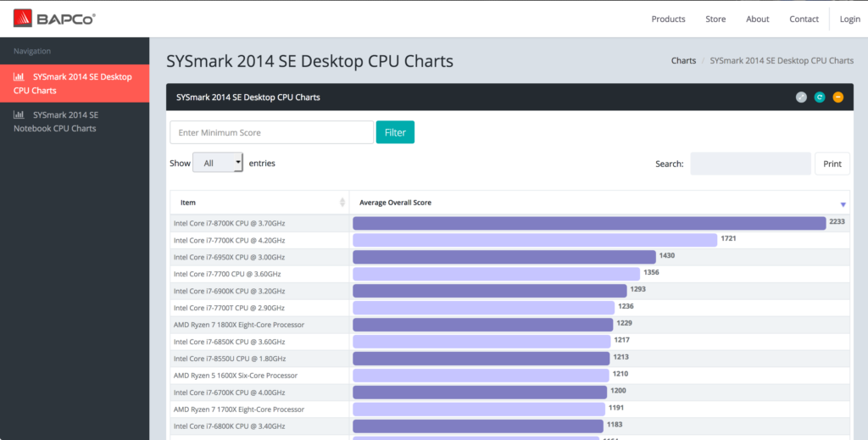Open the Contact page
Image resolution: width=868 pixels, height=440 pixels.
pyautogui.click(x=804, y=19)
